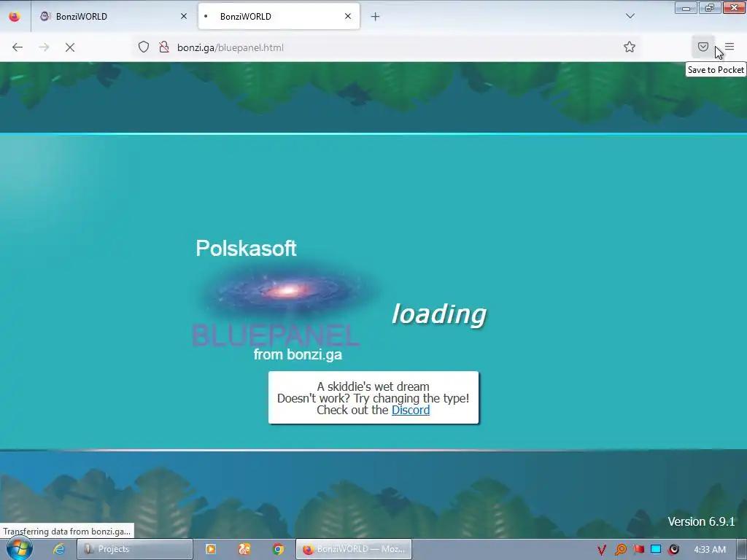
Task: Open the orange browser taskbar icon
Action: [244, 549]
